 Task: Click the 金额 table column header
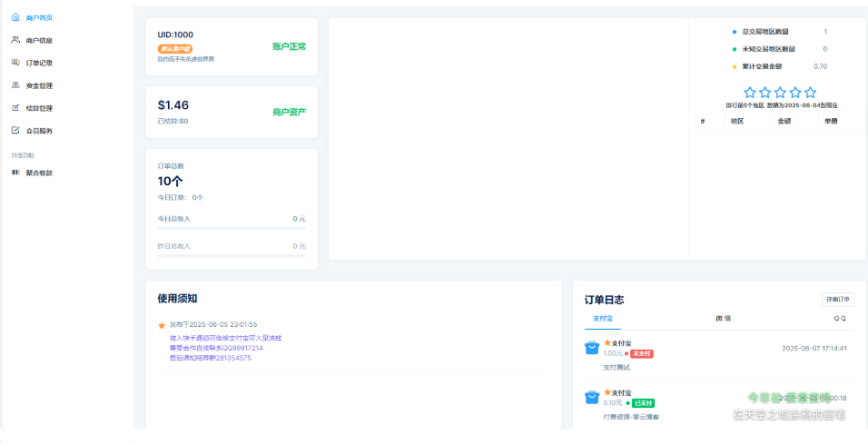pos(784,121)
